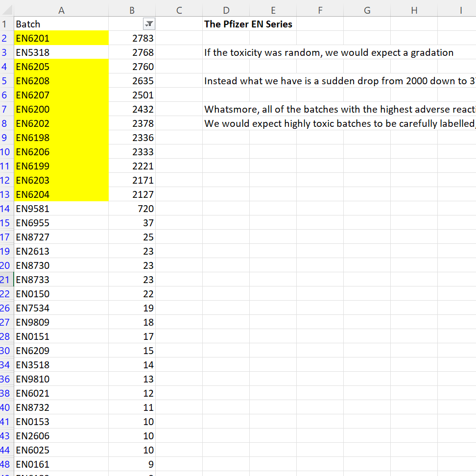Screen dimensions: 476x476
Task: Select the entire column B header
Action: coord(132,9)
